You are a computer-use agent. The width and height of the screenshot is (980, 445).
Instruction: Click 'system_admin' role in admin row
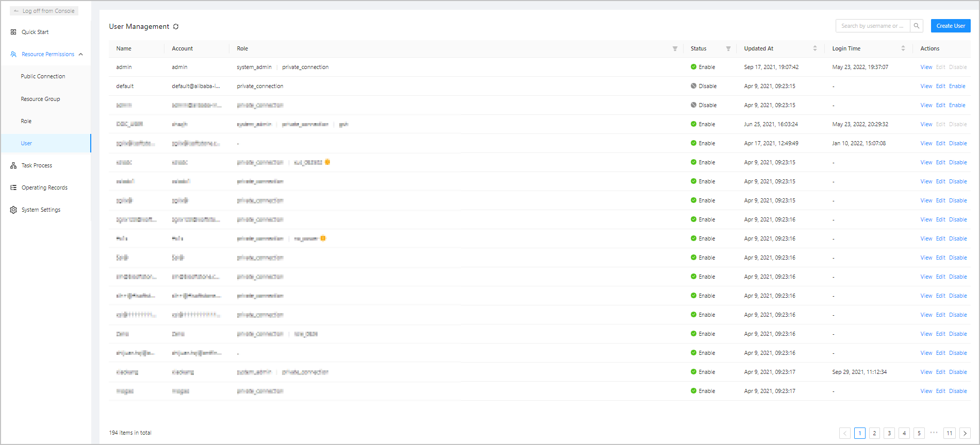click(x=254, y=67)
